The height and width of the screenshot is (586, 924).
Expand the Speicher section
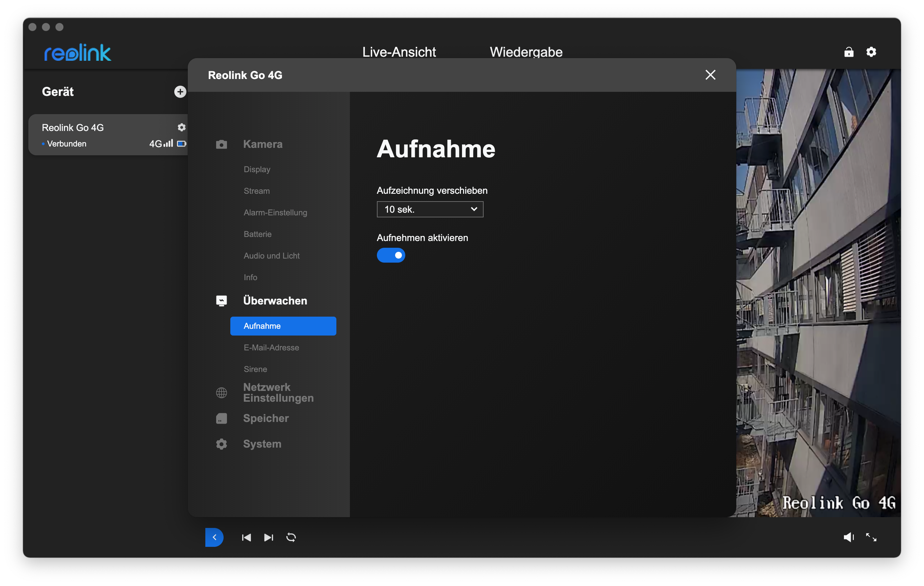(x=266, y=418)
